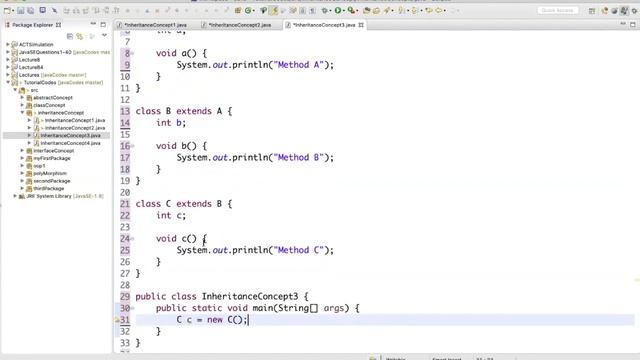Image resolution: width=640 pixels, height=360 pixels.
Task: Maximize the editor area
Action: point(633,24)
